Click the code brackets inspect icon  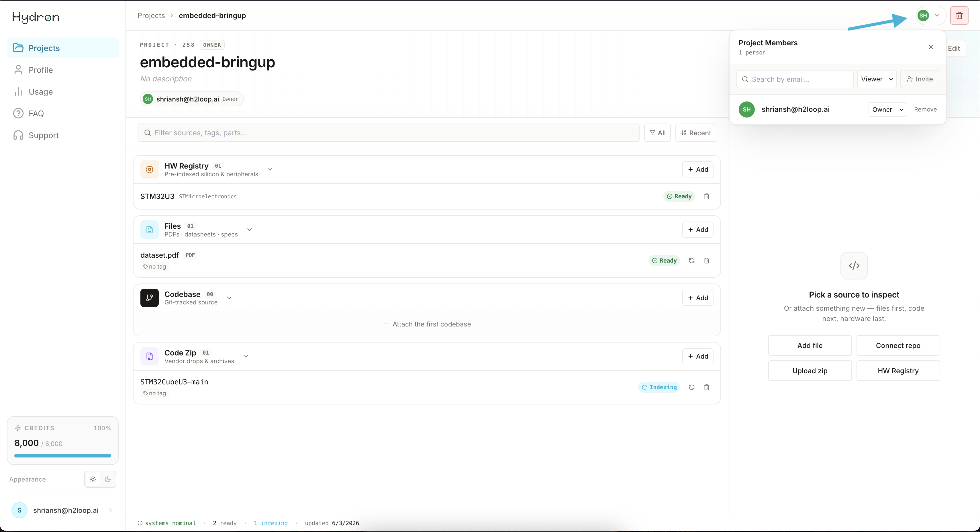pyautogui.click(x=854, y=266)
